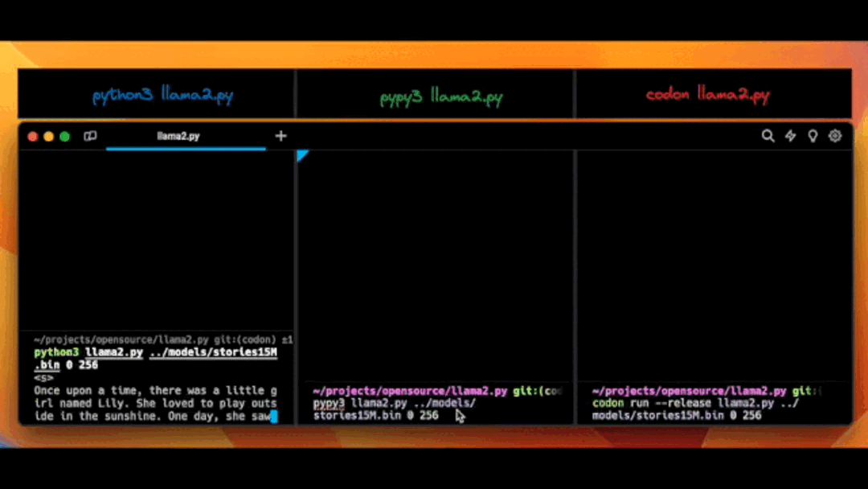The height and width of the screenshot is (489, 868).
Task: Click the red close window button
Action: 33,136
